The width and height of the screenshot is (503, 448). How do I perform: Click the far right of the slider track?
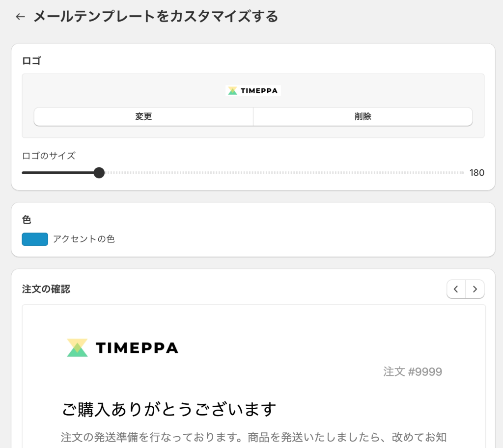[461, 173]
